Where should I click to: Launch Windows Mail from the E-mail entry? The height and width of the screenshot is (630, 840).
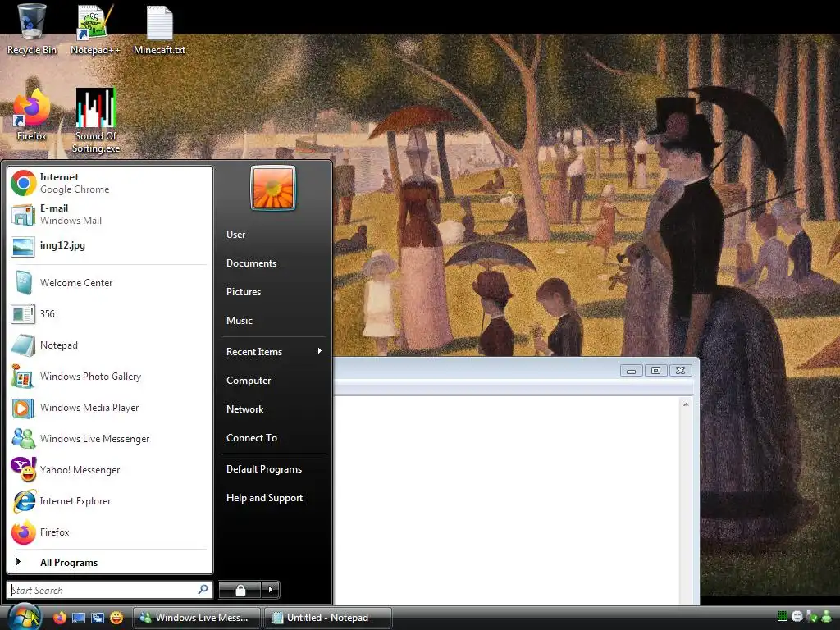(x=109, y=214)
